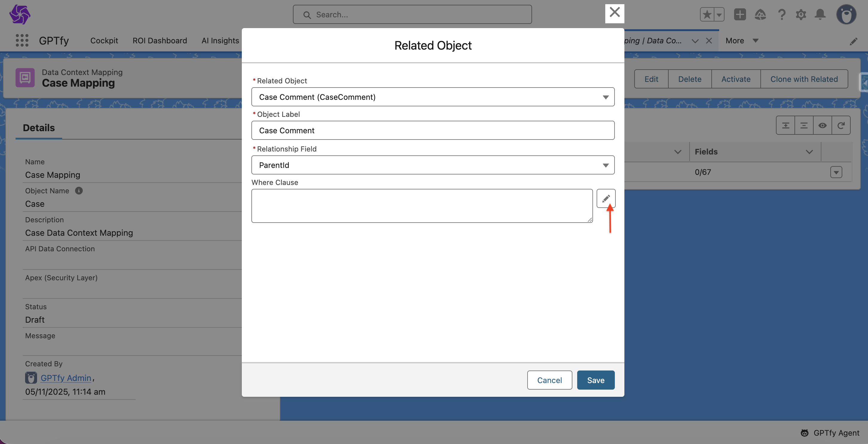Open the row actions dropdown next to 0/67

point(836,172)
